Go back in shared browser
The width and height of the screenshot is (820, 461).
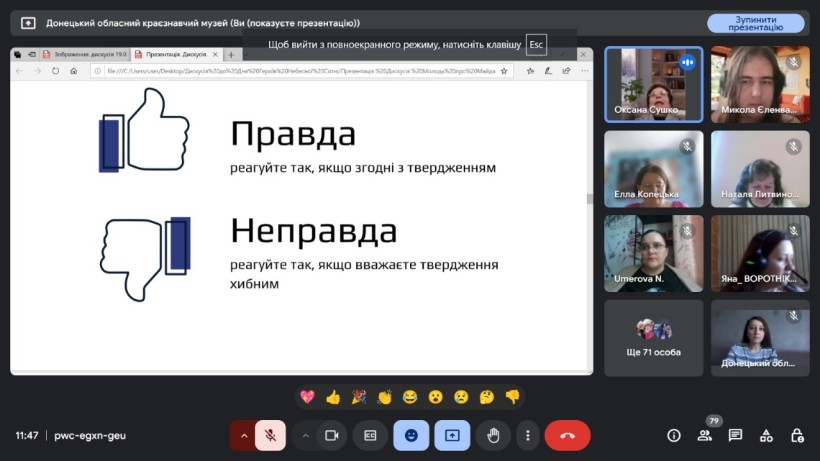(x=19, y=71)
